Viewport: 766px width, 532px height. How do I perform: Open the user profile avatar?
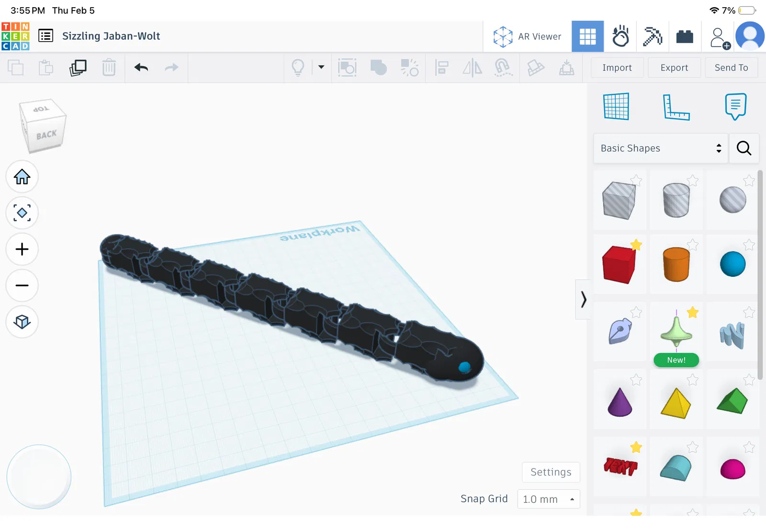pos(750,36)
